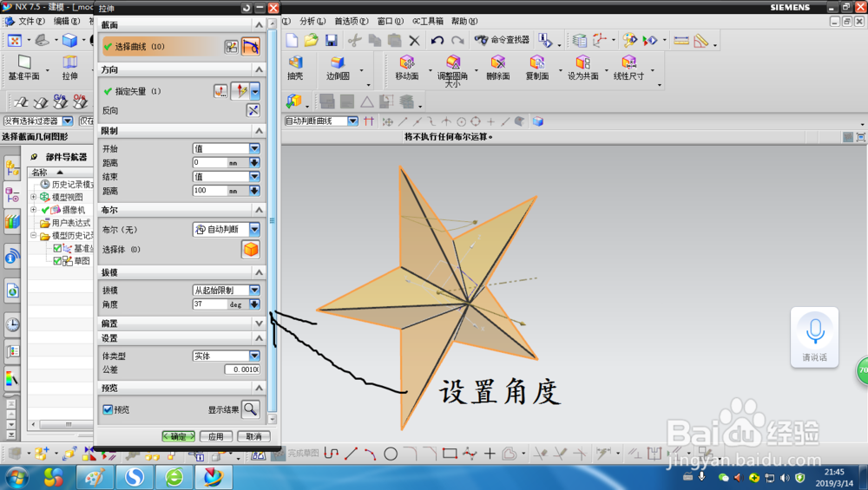Click the Cut scissors icon
Image resolution: width=868 pixels, height=490 pixels.
[x=354, y=40]
